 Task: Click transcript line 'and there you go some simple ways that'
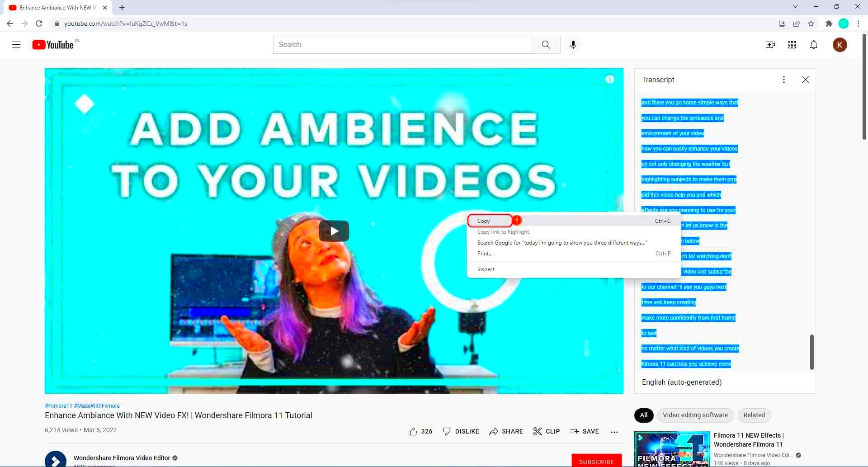690,103
